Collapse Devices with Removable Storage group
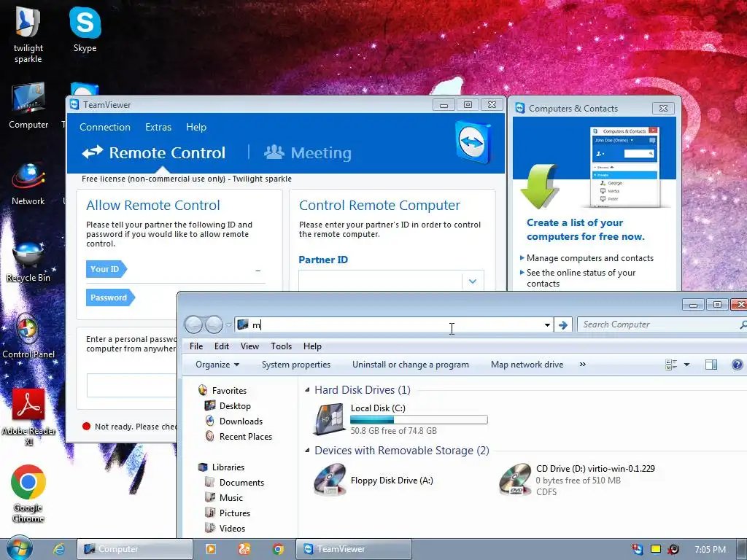 coord(307,451)
